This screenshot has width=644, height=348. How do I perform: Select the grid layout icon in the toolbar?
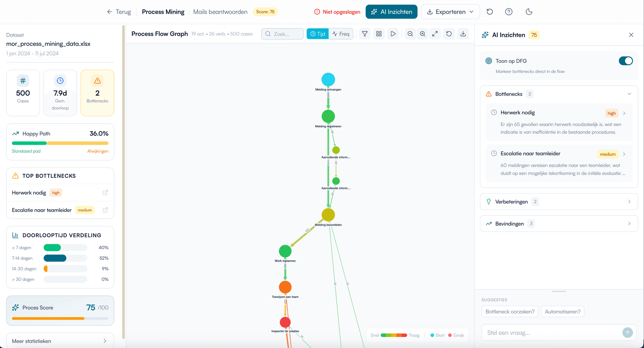pos(379,33)
